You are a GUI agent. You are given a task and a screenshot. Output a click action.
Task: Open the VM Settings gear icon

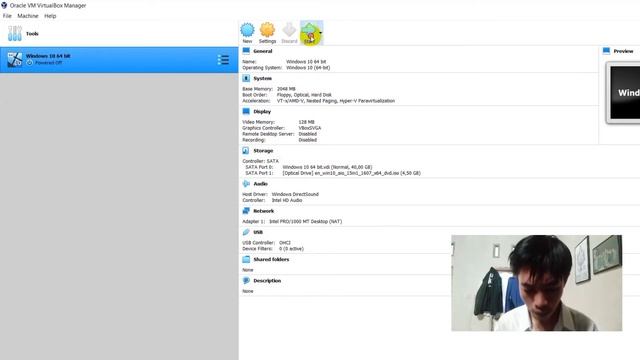tap(267, 30)
